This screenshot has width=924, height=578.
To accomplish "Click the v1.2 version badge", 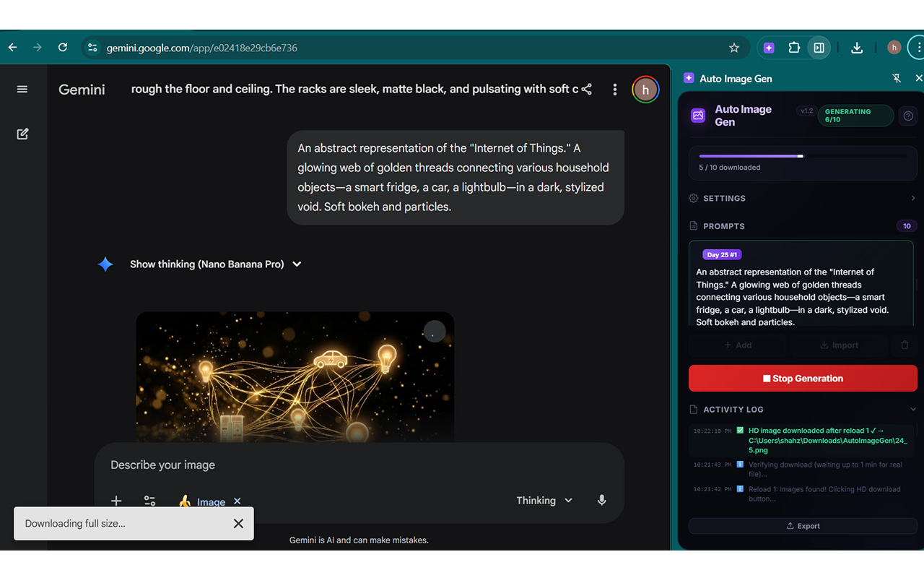I will pyautogui.click(x=806, y=111).
